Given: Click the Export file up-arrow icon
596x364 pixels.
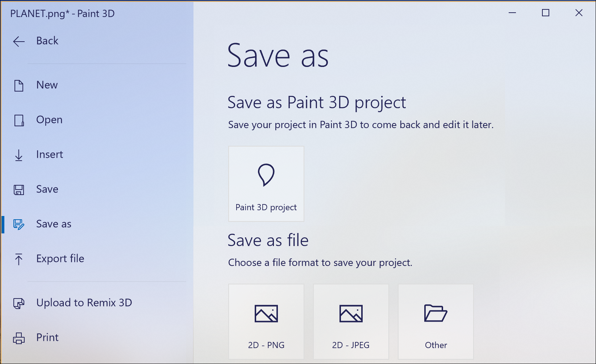Looking at the screenshot, I should tap(19, 259).
